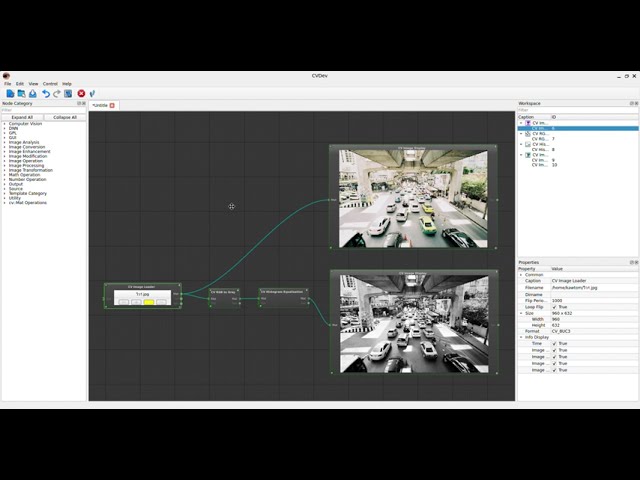The width and height of the screenshot is (640, 480).
Task: Collapse the Common property group
Action: pyautogui.click(x=521, y=275)
